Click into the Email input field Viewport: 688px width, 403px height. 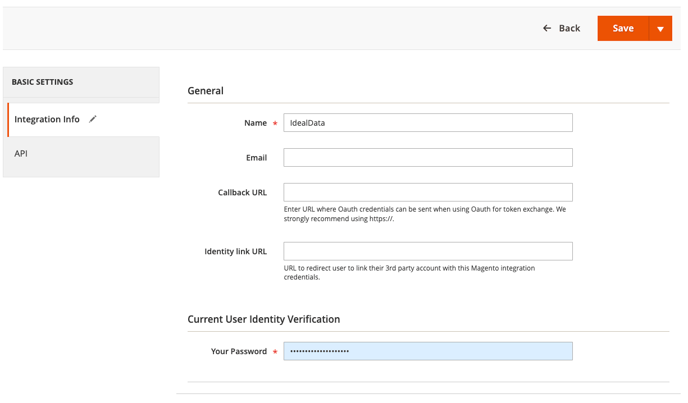click(x=427, y=158)
